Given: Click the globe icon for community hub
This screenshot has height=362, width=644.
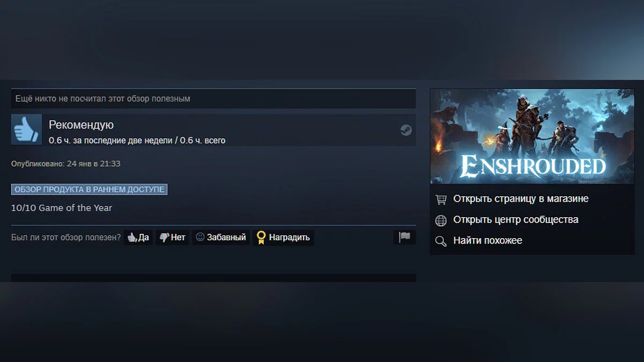Looking at the screenshot, I should pyautogui.click(x=441, y=220).
